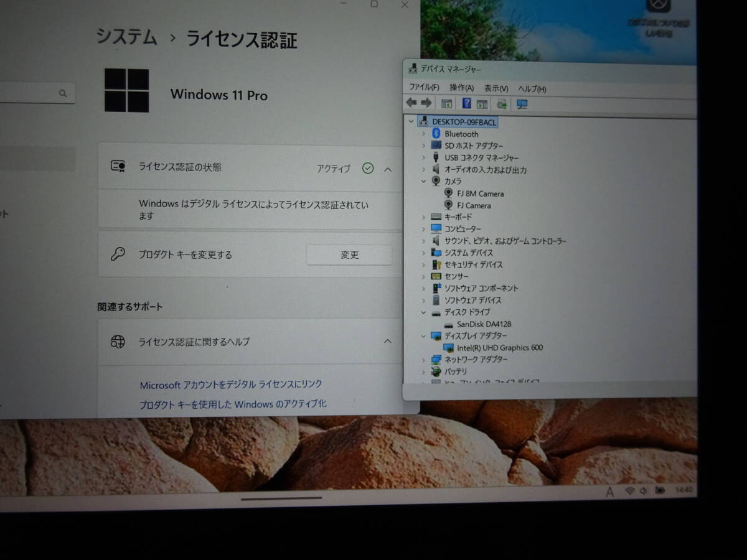Viewport: 747px width, 560px height.
Task: Click the monitor icon next to コンピューター
Action: [x=436, y=229]
